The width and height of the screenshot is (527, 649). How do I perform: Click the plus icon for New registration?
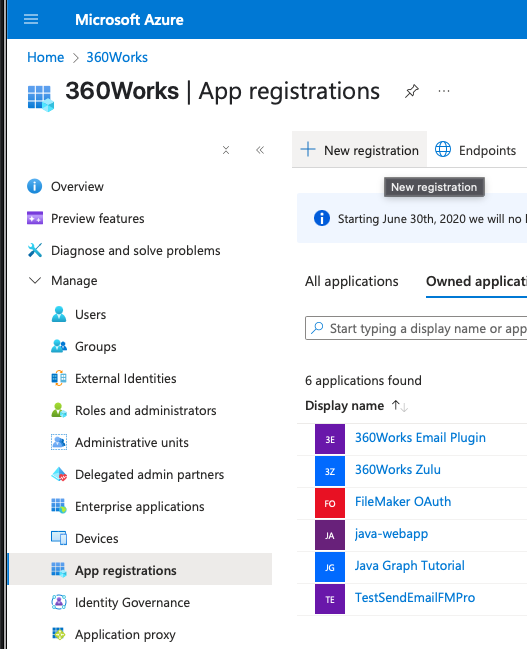[308, 149]
